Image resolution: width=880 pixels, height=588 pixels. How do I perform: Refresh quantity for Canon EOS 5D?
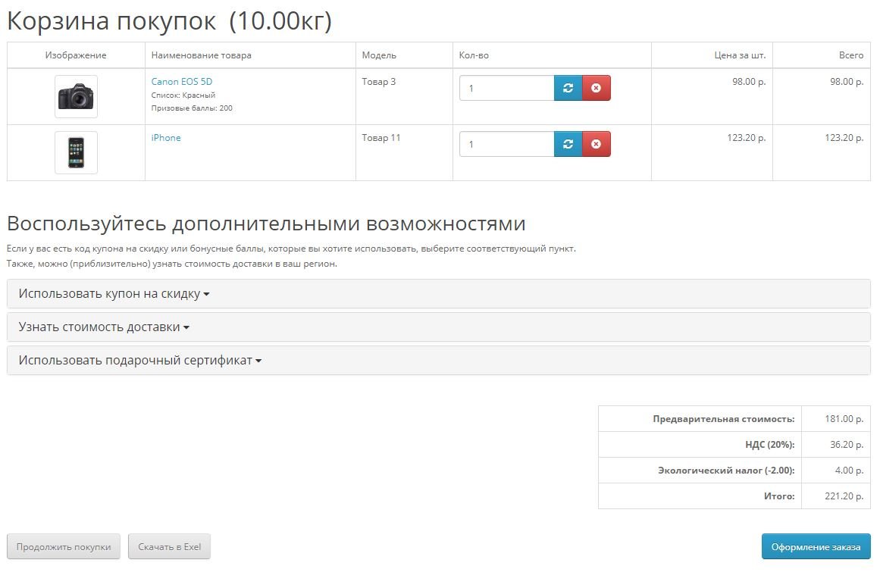[x=568, y=88]
